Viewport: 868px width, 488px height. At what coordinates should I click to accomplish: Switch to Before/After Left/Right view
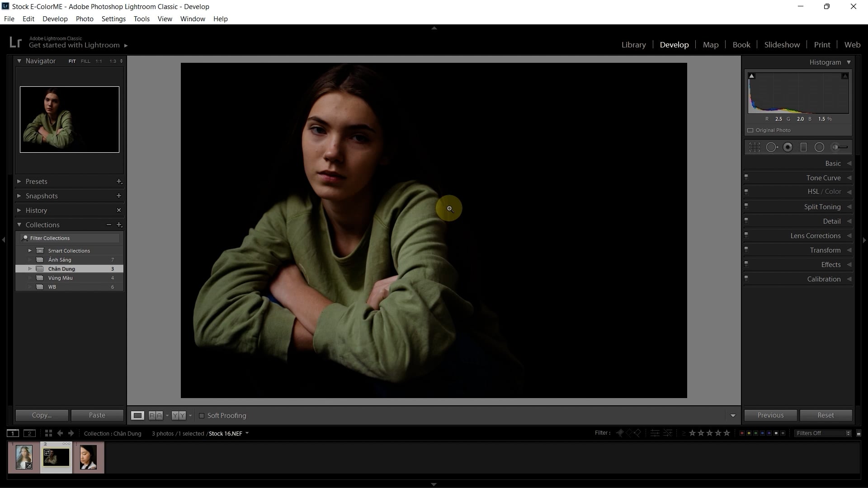156,416
